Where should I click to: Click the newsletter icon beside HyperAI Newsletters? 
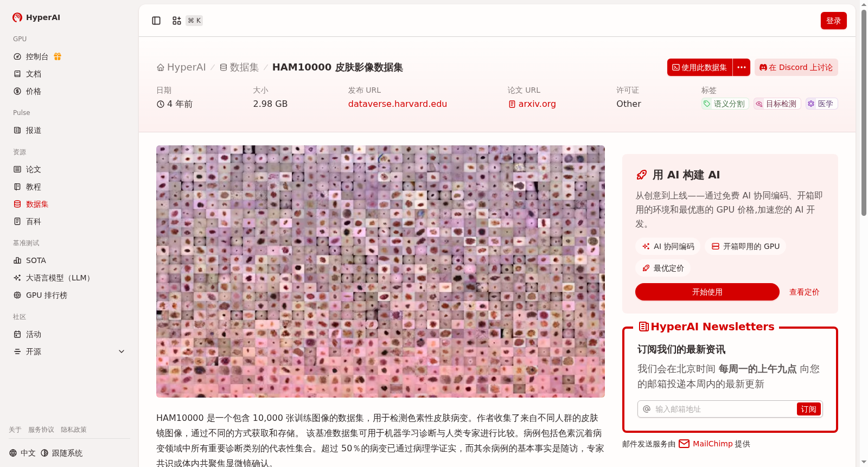coord(644,327)
